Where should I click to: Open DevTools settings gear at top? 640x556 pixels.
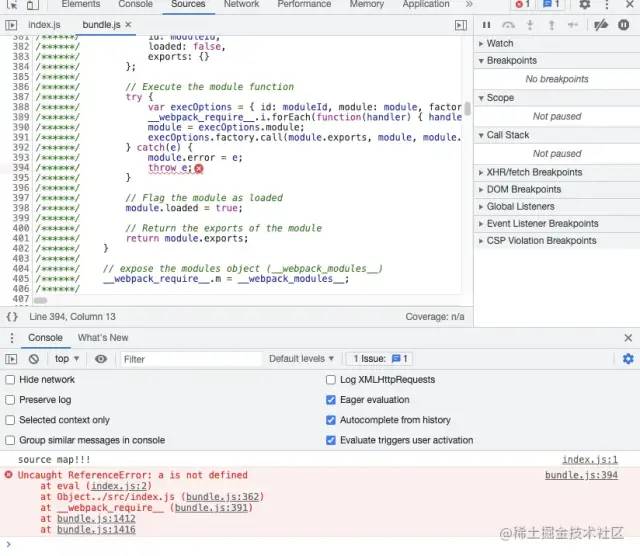click(584, 4)
